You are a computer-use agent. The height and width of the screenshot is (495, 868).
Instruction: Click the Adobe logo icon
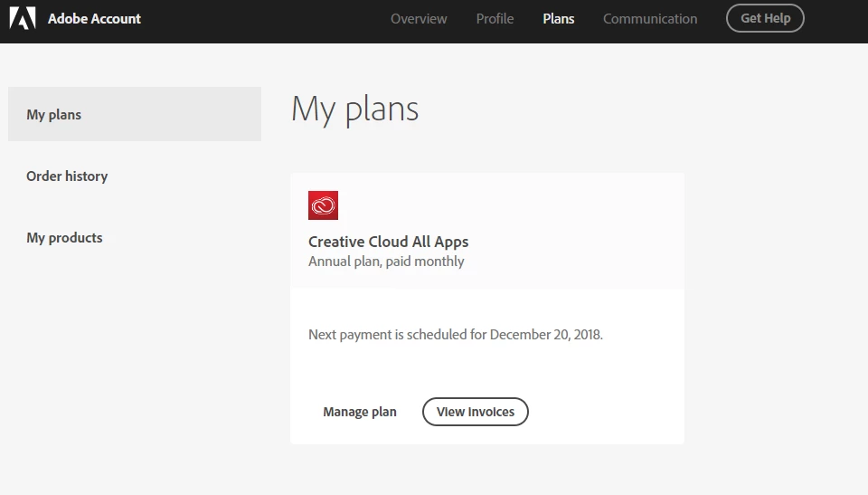(23, 18)
